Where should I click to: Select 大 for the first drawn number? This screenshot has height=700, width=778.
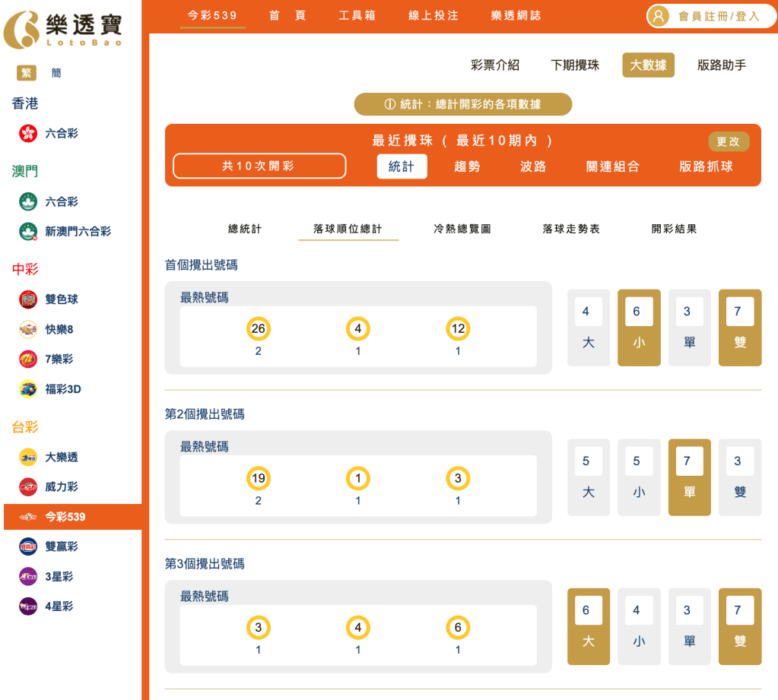click(588, 327)
